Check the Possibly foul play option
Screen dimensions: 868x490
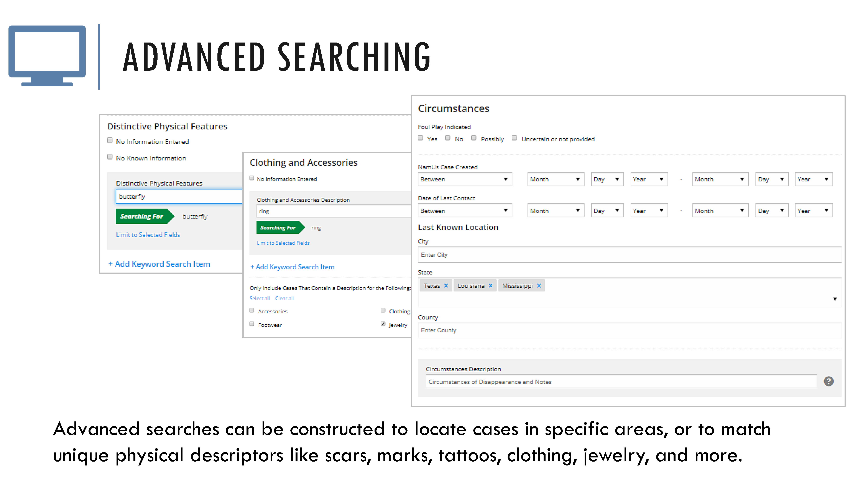(x=474, y=138)
